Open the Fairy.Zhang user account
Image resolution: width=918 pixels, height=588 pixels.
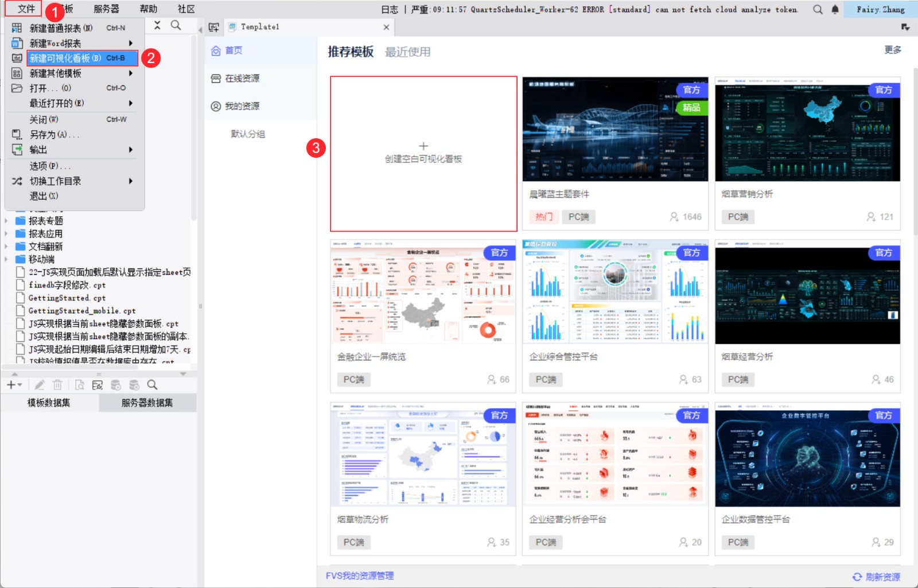click(x=881, y=9)
